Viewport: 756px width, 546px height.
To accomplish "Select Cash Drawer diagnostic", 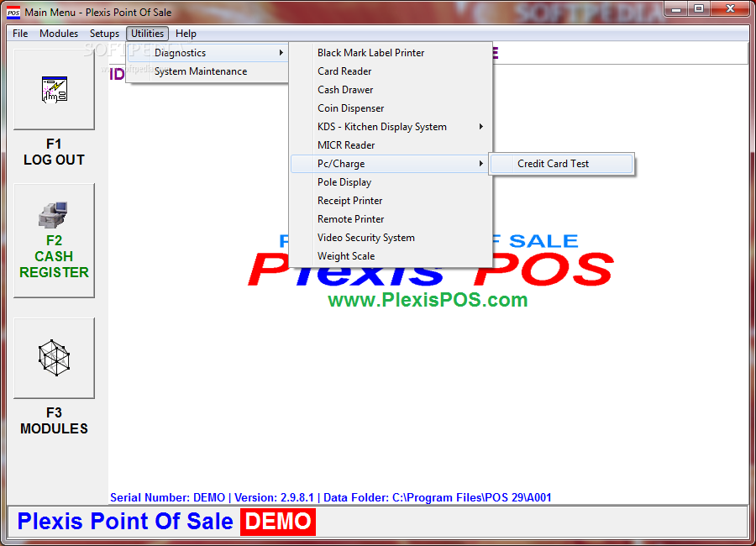I will [x=391, y=90].
